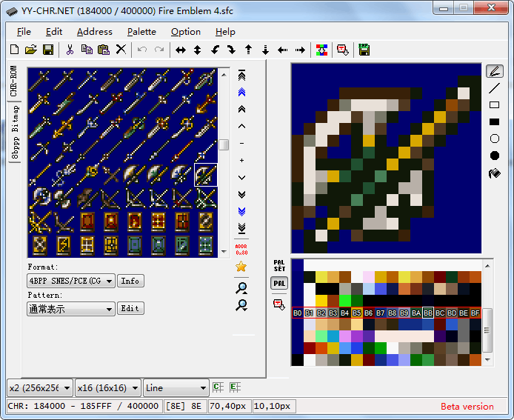Click the Cut scissors icon
The width and height of the screenshot is (514, 420).
[70, 50]
